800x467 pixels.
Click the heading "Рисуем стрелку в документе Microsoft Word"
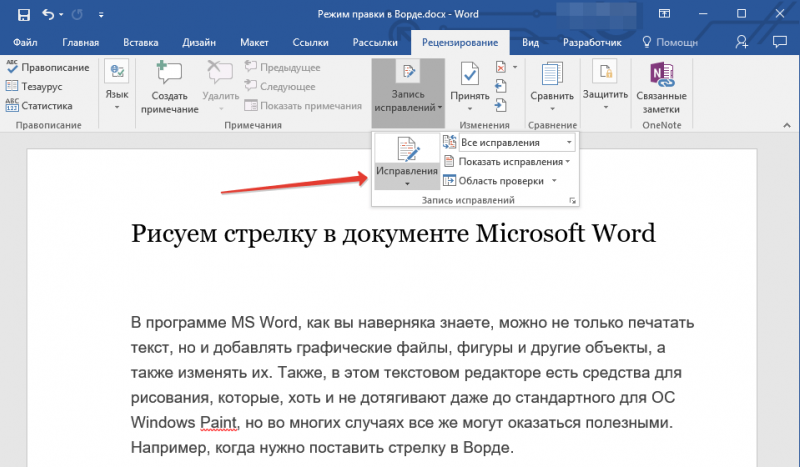[x=393, y=233]
